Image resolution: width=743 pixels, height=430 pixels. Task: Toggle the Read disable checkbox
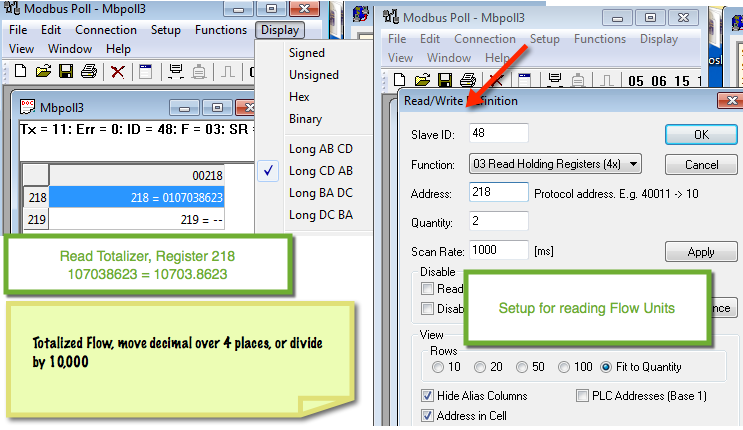427,288
